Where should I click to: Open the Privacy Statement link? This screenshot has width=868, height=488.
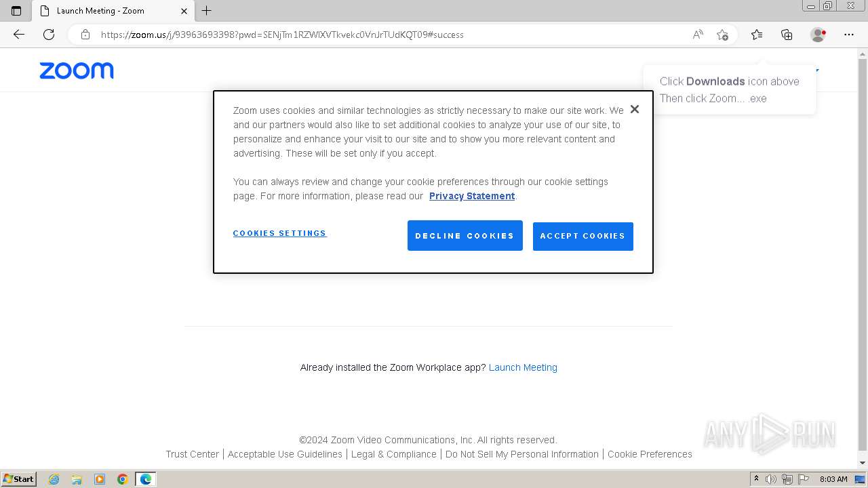pos(472,196)
